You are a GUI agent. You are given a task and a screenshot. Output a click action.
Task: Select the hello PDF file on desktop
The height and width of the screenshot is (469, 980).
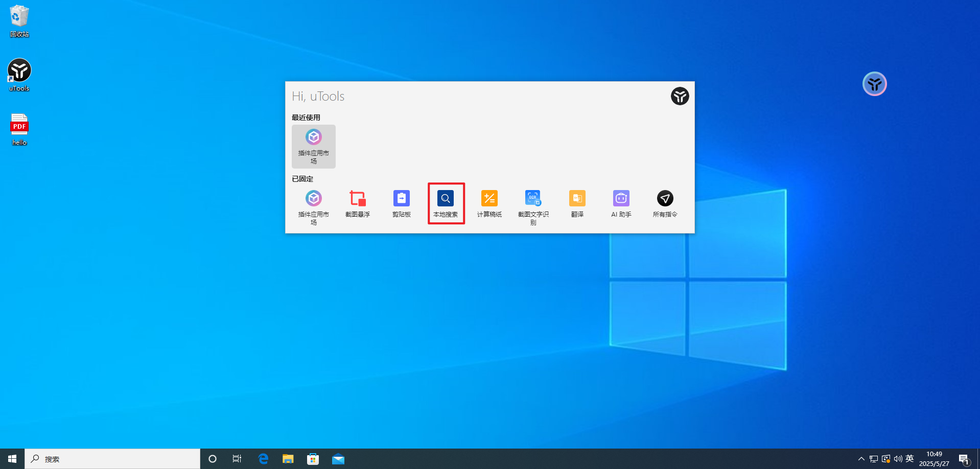[19, 129]
